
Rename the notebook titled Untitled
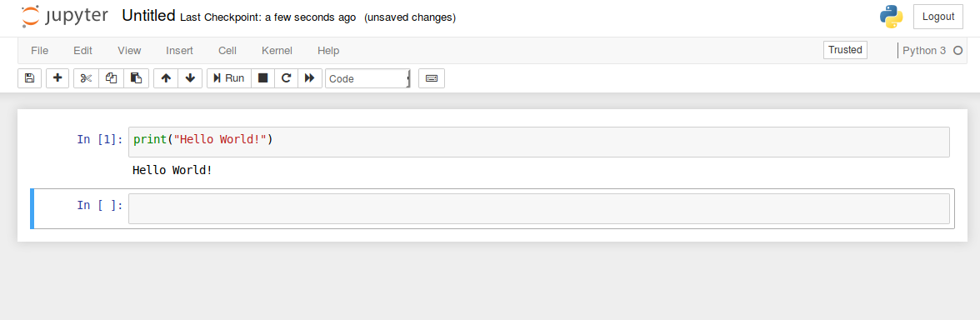click(x=148, y=16)
